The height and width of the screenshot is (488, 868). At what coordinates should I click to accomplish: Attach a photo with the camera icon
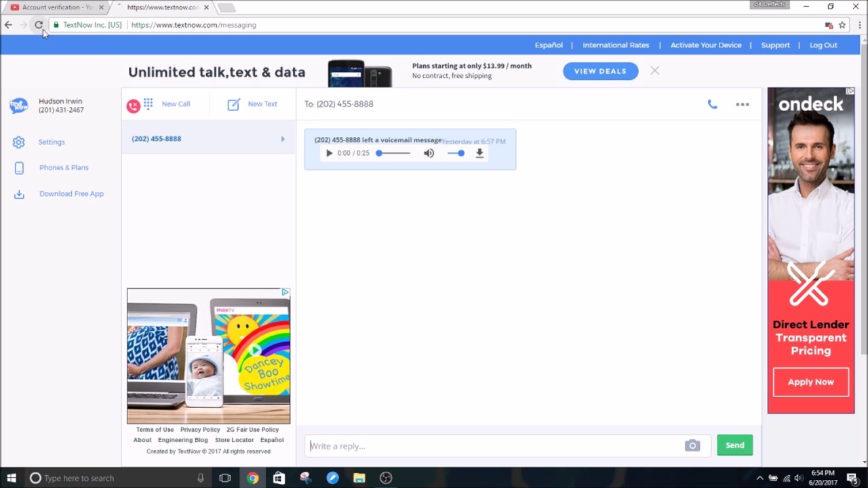[692, 445]
